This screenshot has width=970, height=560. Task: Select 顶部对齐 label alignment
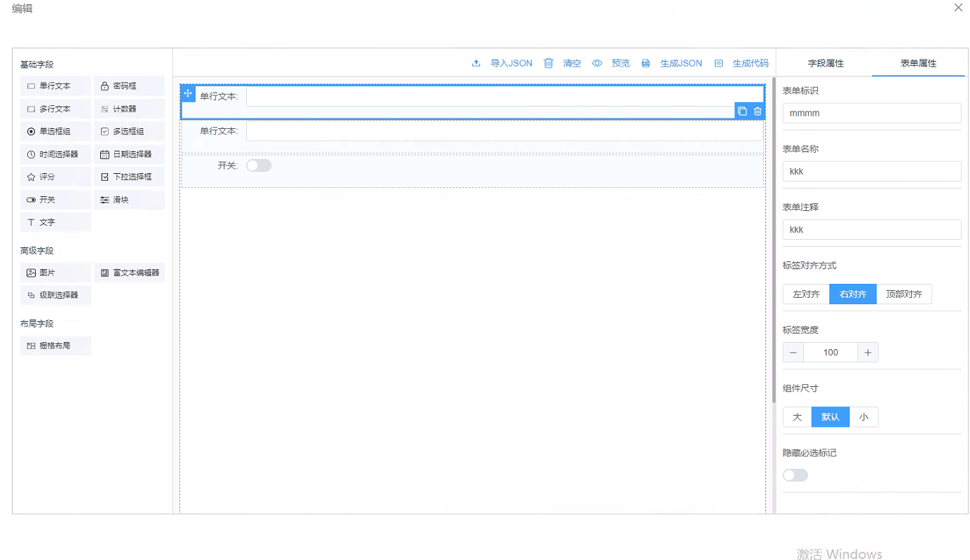[904, 294]
